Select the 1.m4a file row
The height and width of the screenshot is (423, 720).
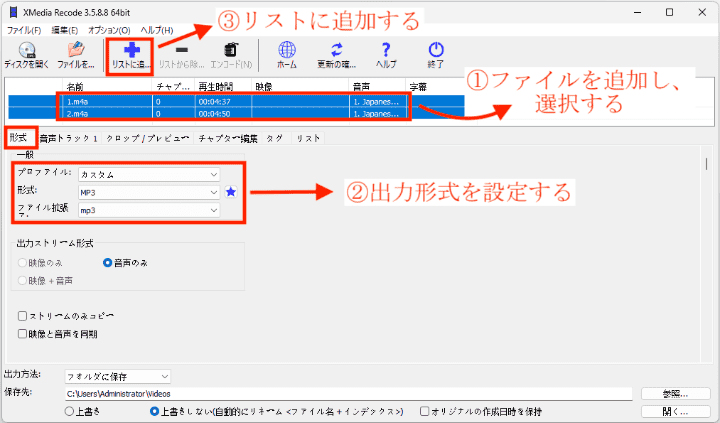click(x=236, y=102)
